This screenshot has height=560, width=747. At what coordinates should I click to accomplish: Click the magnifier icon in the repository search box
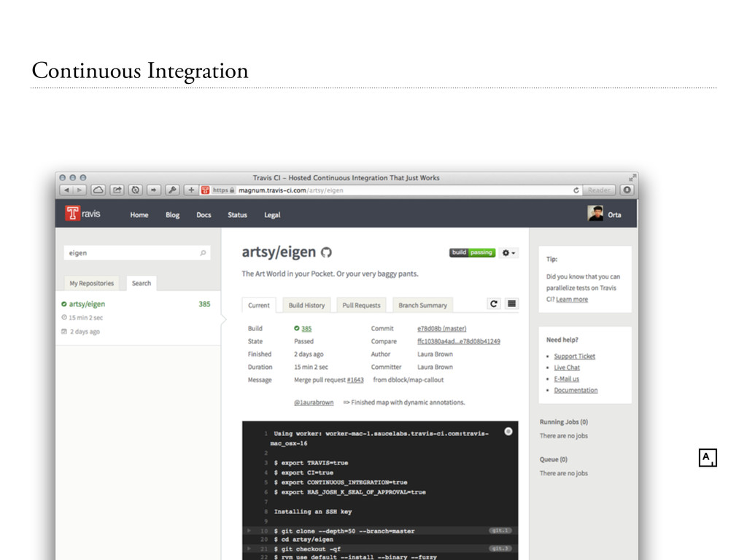click(x=203, y=253)
